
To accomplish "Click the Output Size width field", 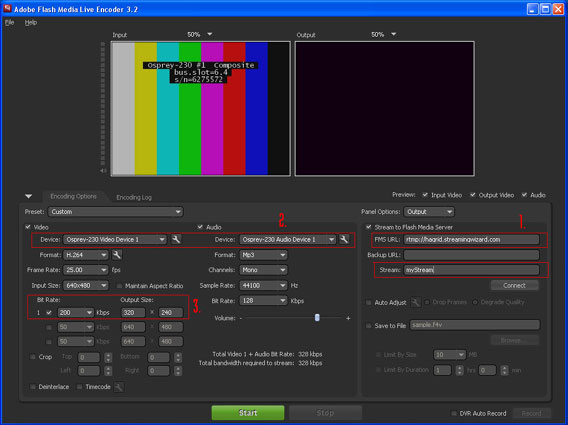I will coord(133,312).
